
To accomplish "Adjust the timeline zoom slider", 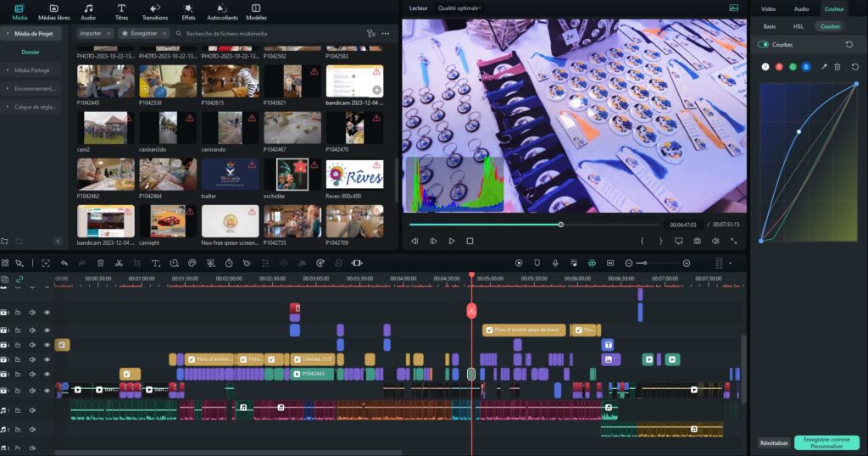I will [645, 264].
